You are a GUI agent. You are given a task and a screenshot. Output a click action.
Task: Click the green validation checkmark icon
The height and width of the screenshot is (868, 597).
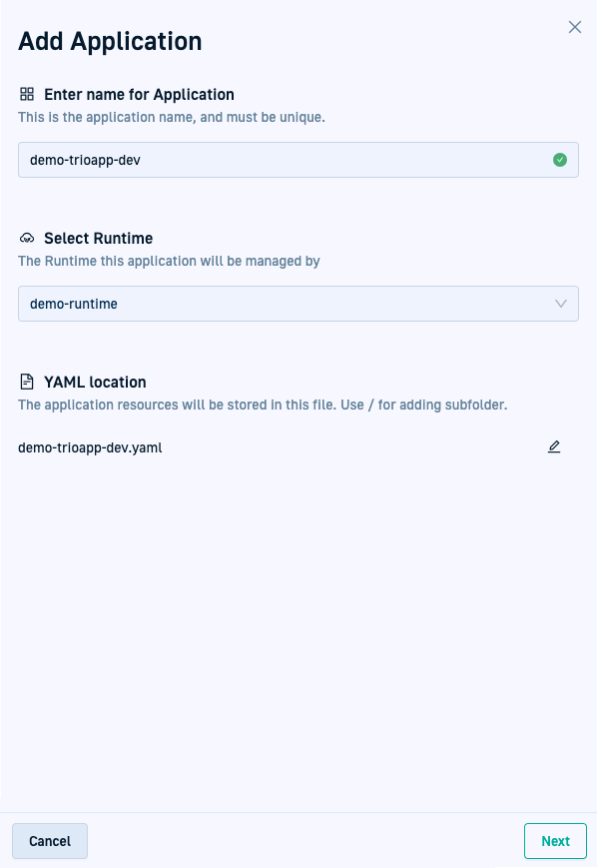(560, 160)
